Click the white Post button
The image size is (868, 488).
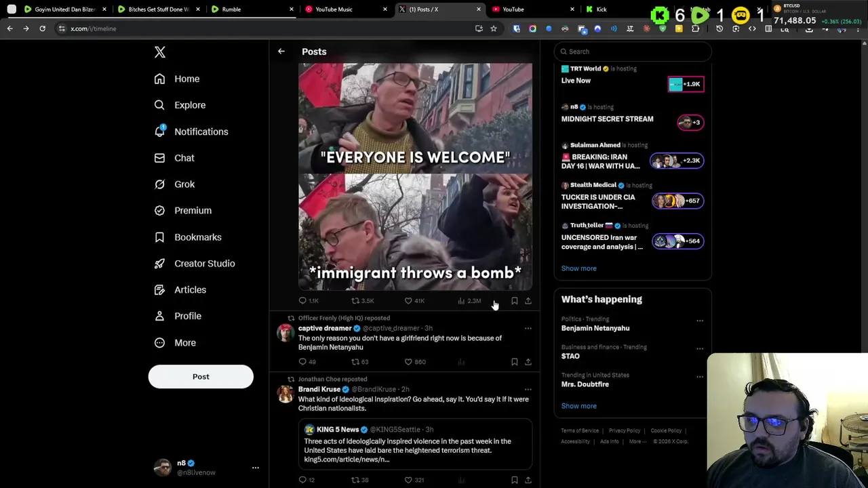pyautogui.click(x=201, y=377)
